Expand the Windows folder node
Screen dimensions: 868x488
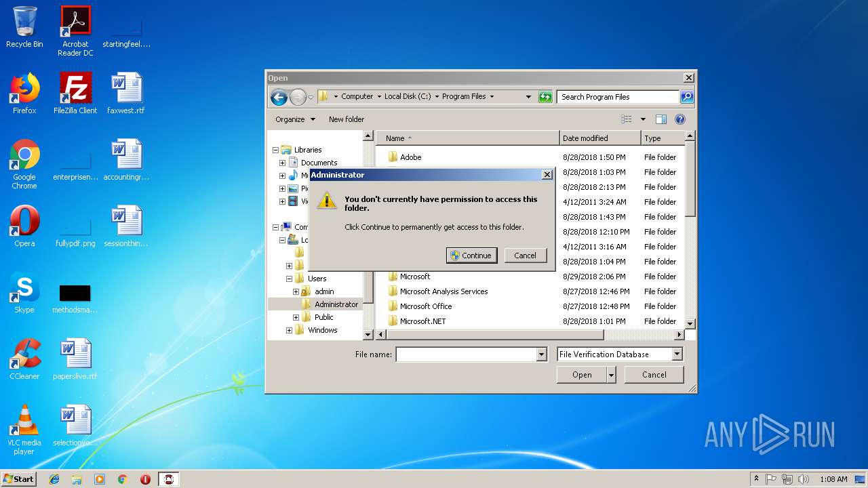point(290,330)
